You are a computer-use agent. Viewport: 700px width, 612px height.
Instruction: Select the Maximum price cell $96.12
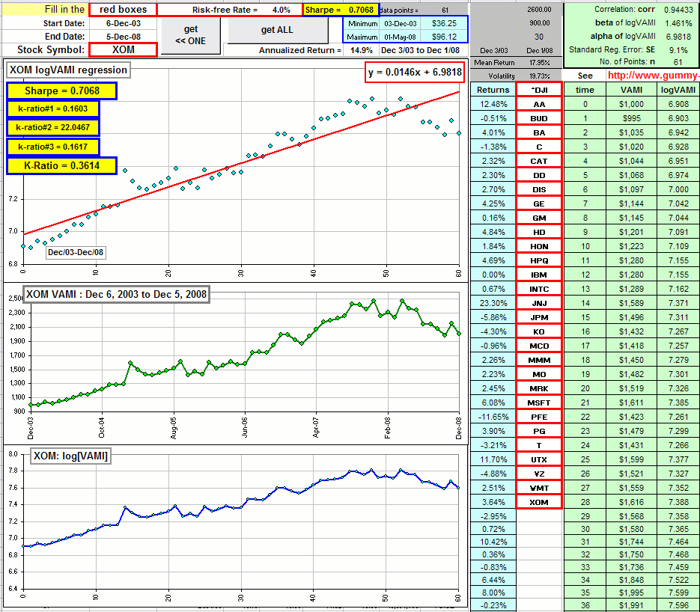444,37
